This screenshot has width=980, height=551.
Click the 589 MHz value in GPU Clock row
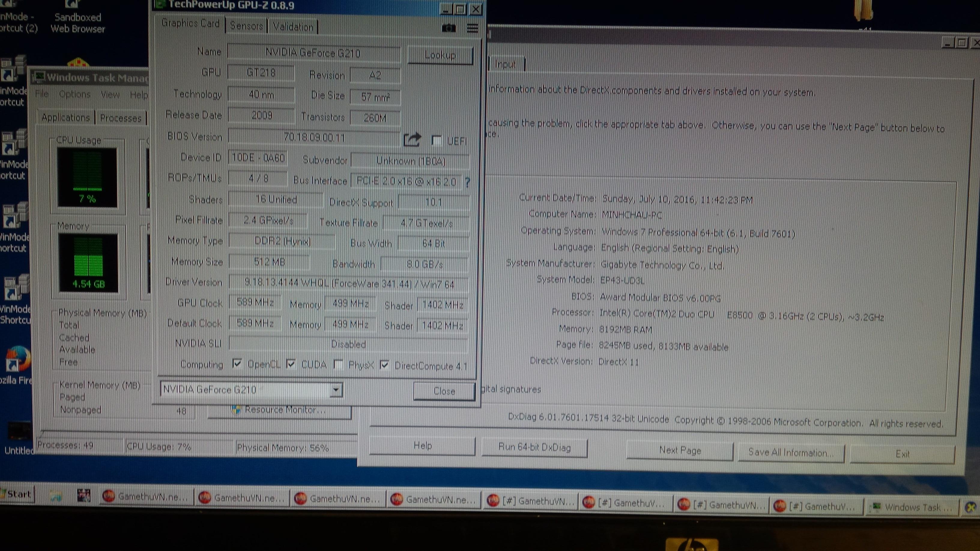click(x=255, y=303)
